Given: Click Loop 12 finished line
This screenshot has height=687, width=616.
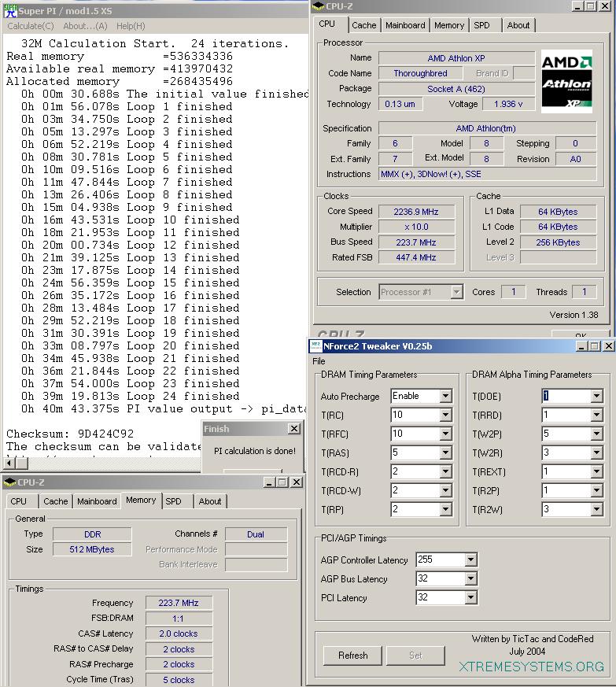Looking at the screenshot, I should point(131,245).
